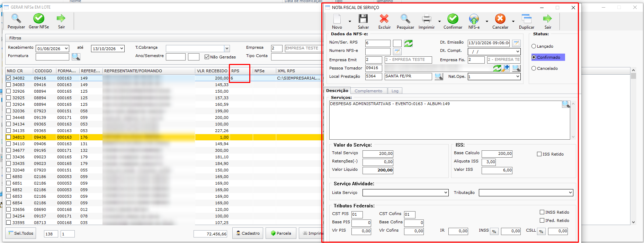644x243 pixels.
Task: Open the start date dropdown showing 01/08/2026
Action: click(x=66, y=49)
